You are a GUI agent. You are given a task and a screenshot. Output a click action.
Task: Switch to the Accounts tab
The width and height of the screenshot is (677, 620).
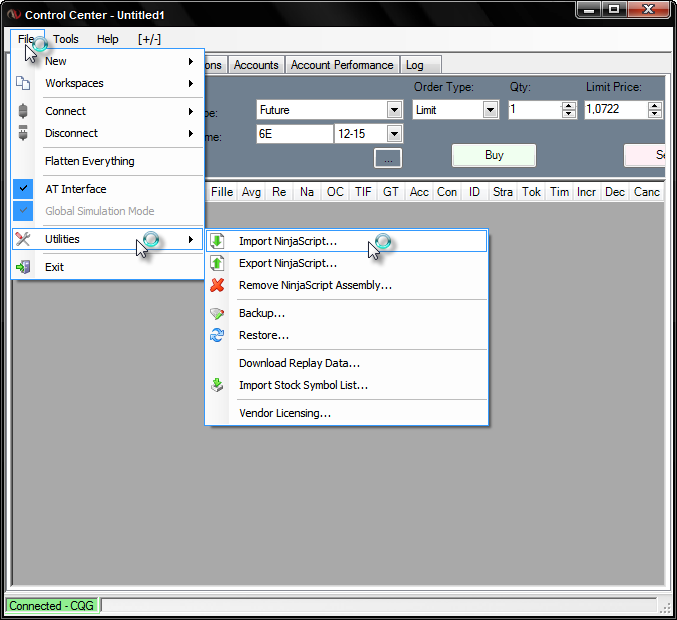click(256, 65)
